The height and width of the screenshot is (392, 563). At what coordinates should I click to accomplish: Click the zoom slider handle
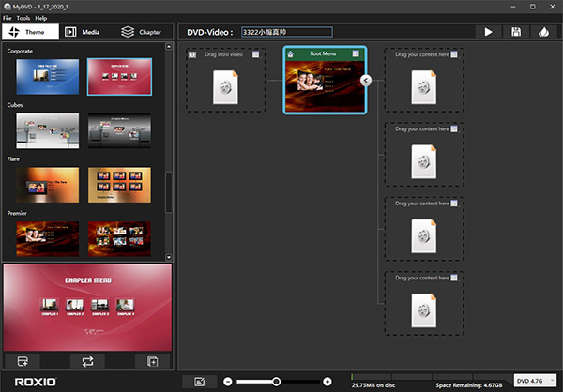click(x=276, y=382)
